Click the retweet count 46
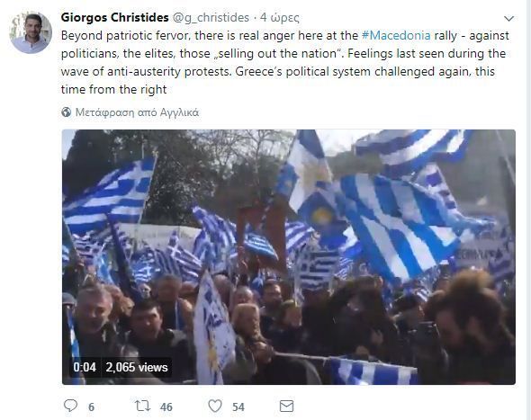 166,407
